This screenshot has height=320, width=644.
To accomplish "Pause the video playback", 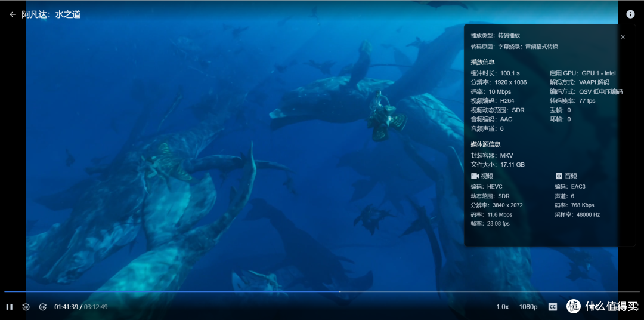I will point(10,307).
